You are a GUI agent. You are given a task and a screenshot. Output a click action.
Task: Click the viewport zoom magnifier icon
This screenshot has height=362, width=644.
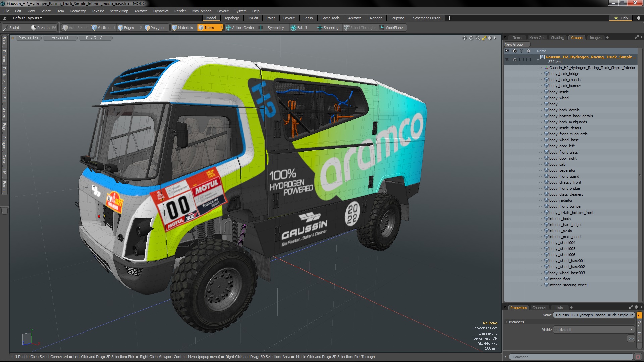click(478, 38)
